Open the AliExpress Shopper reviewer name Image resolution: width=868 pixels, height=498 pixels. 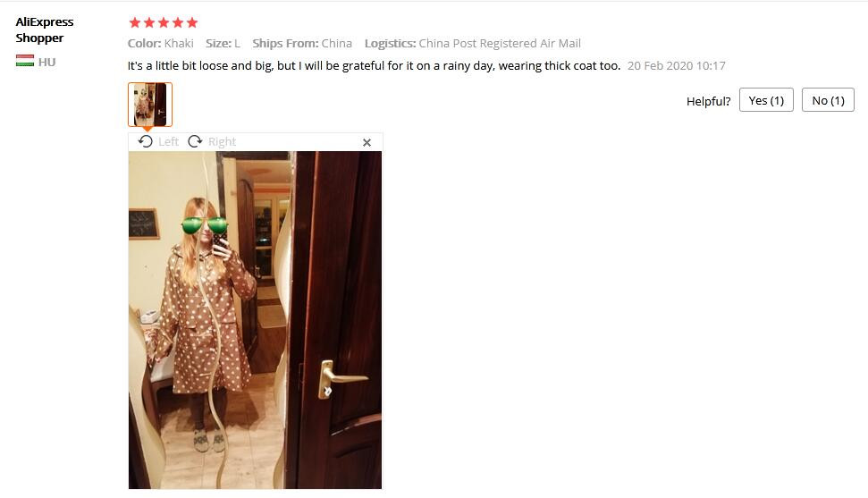click(45, 30)
